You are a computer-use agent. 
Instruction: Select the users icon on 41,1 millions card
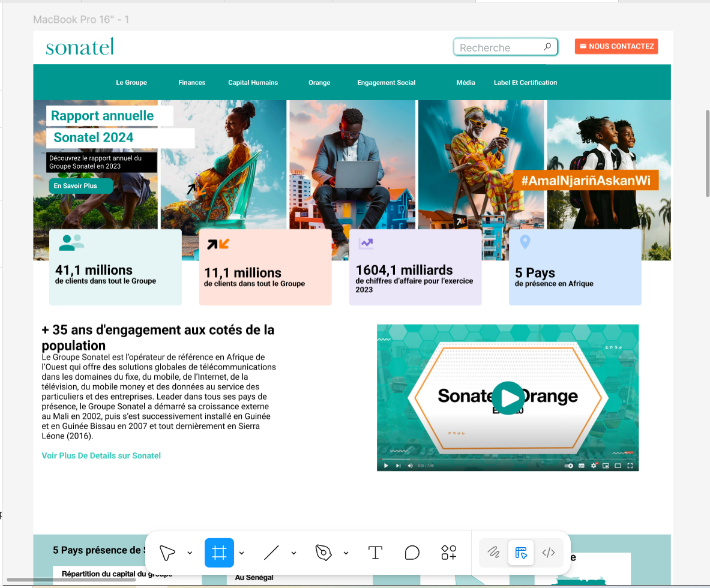click(x=71, y=242)
